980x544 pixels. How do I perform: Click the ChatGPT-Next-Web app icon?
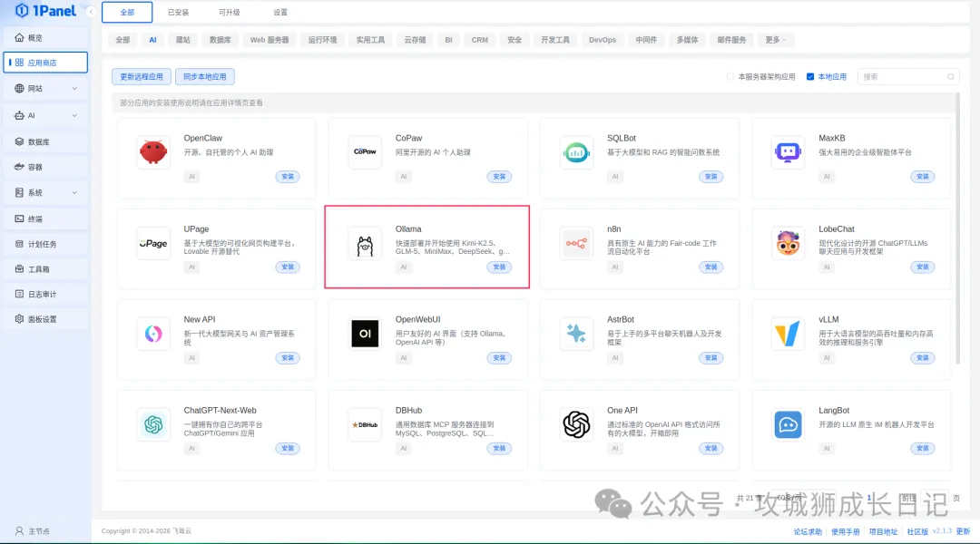click(153, 424)
